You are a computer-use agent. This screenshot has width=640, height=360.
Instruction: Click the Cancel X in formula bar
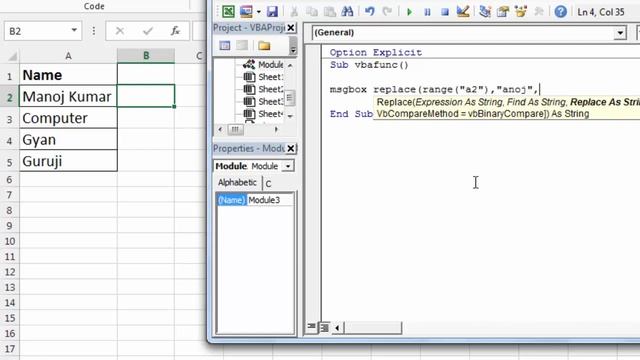tap(120, 31)
